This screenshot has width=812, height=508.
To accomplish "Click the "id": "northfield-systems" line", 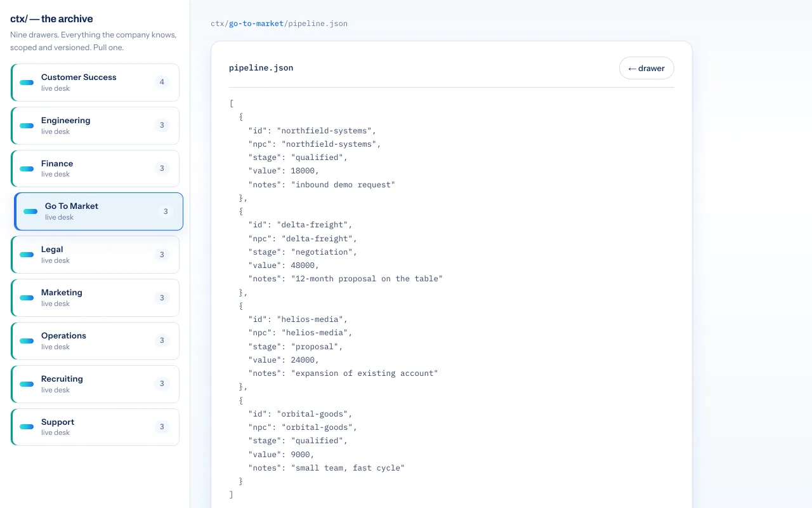I will point(312,131).
